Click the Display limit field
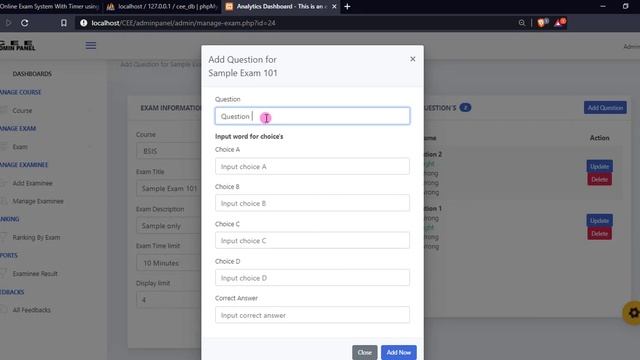This screenshot has width=640, height=360. (x=169, y=300)
